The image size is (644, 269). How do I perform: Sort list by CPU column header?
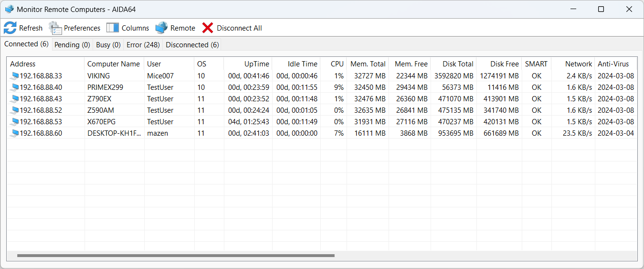pyautogui.click(x=337, y=64)
